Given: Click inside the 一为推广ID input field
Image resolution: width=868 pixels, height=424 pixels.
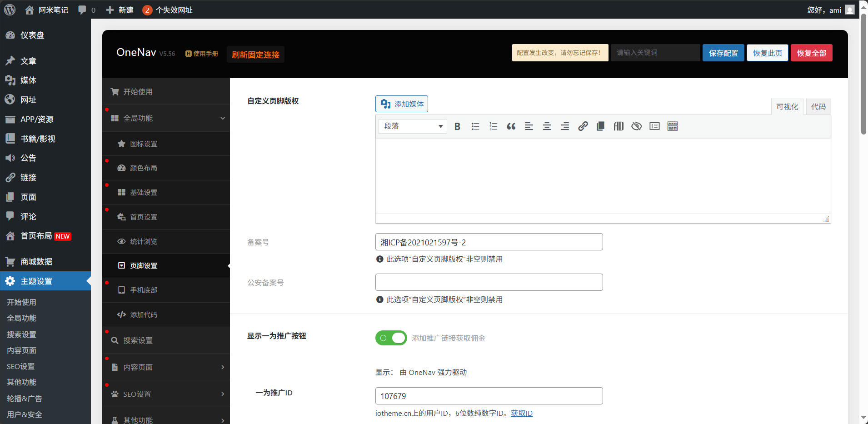Looking at the screenshot, I should coord(489,395).
